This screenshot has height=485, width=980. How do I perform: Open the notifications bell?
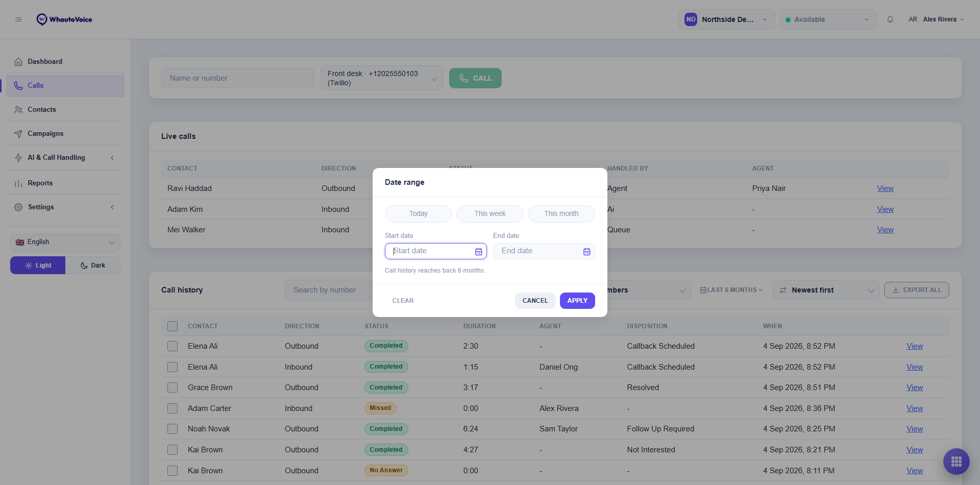click(x=890, y=19)
